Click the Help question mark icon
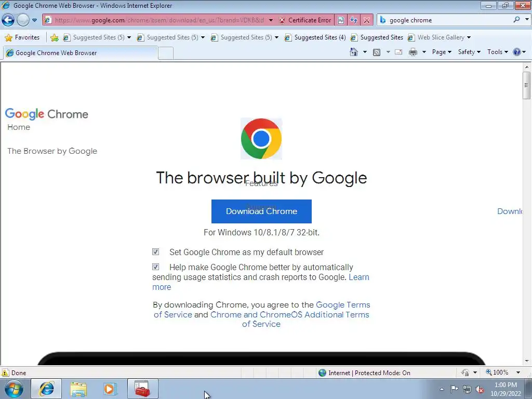This screenshot has width=532, height=399. coord(517,52)
